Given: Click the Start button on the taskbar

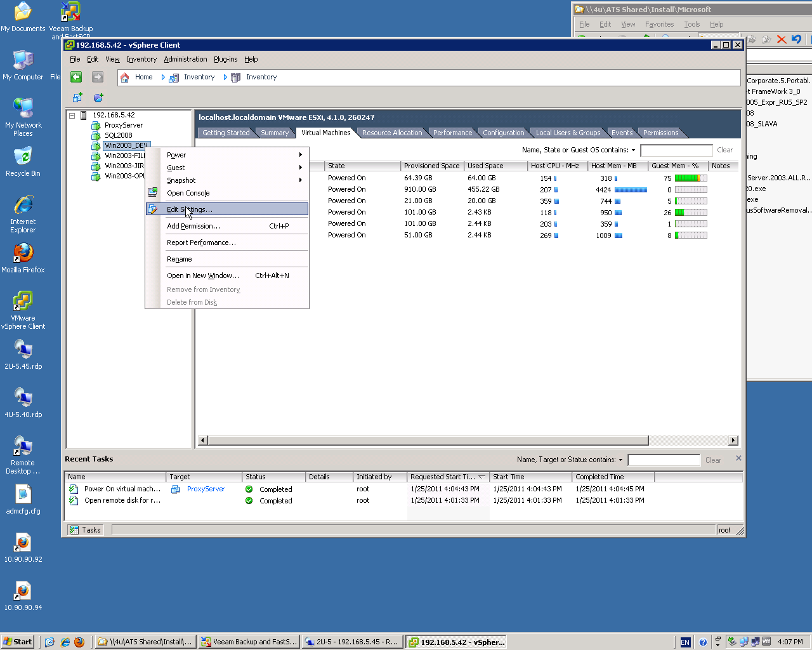Looking at the screenshot, I should 17,642.
